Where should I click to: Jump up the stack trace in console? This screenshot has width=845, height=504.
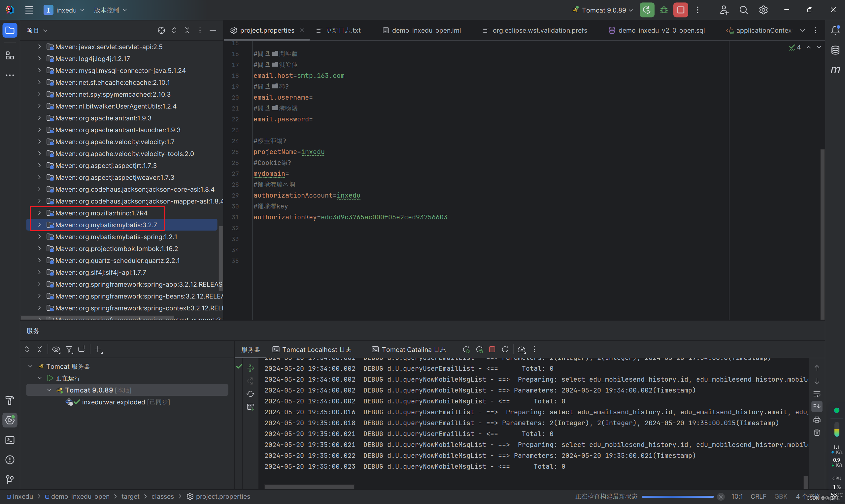(817, 368)
